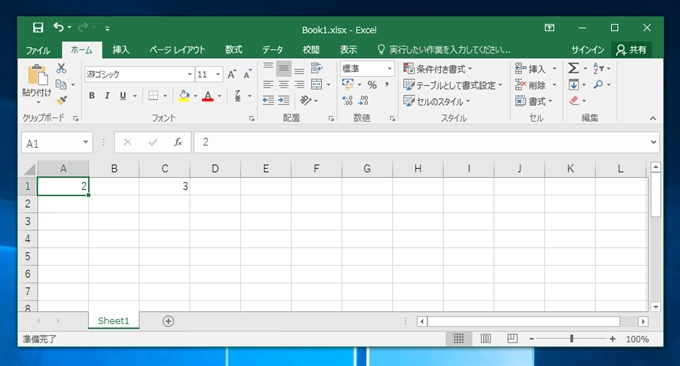Viewport: 680px width, 366px height.
Task: Expand the formula bar
Action: [x=654, y=142]
